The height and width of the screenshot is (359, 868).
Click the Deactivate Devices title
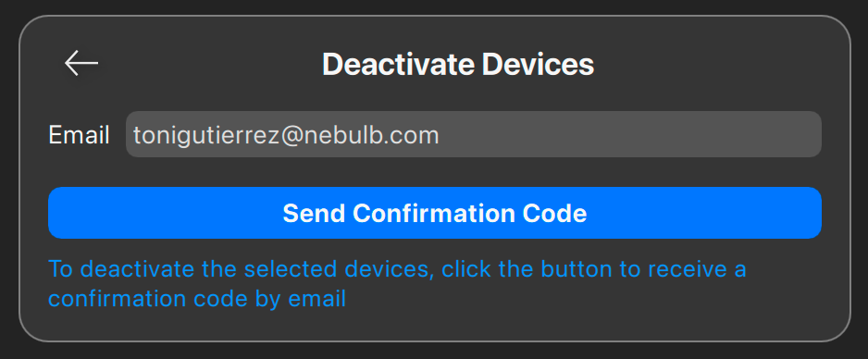[458, 64]
